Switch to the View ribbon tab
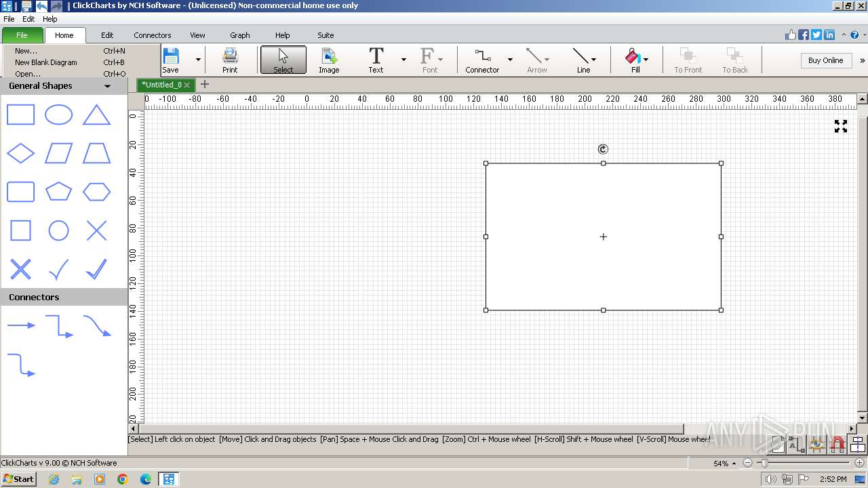The image size is (868, 488). click(x=197, y=35)
